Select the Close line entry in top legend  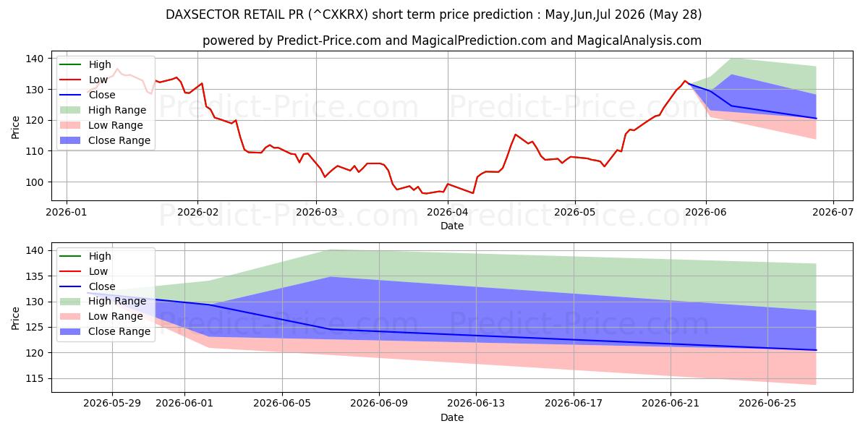coord(88,95)
